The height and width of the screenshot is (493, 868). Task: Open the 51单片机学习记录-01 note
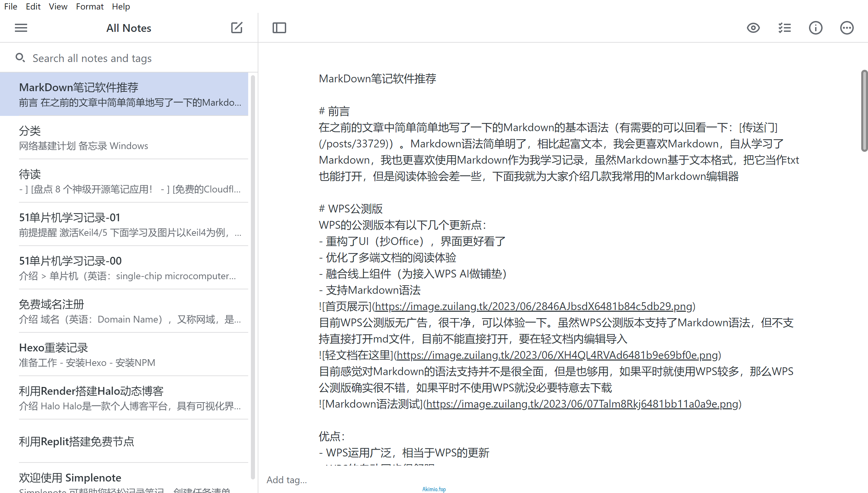click(124, 224)
